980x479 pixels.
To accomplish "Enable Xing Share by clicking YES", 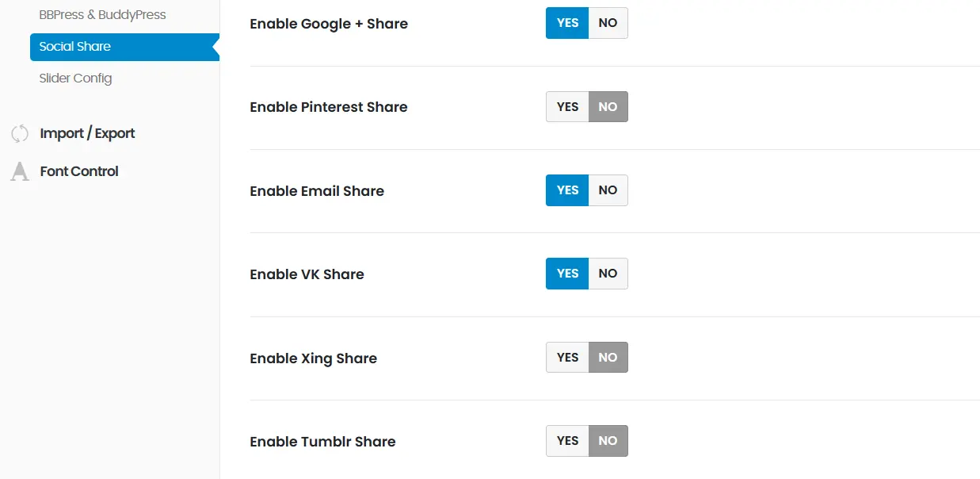I will point(567,358).
